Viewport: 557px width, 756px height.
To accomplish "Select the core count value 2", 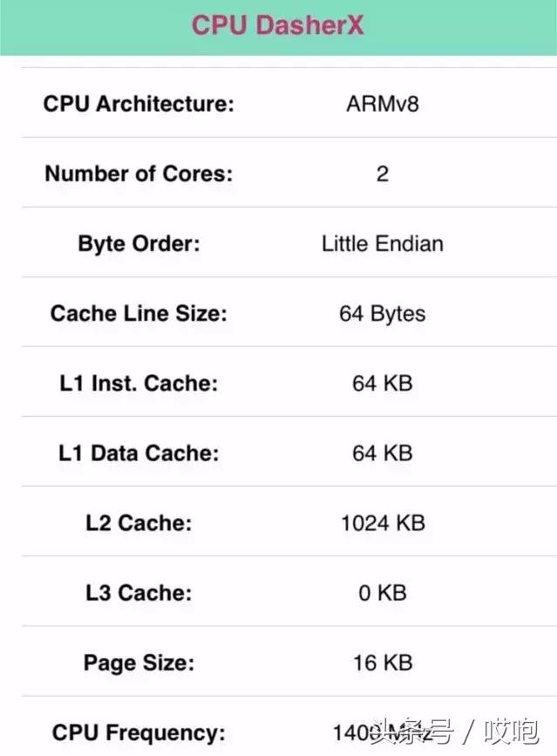I will click(383, 174).
